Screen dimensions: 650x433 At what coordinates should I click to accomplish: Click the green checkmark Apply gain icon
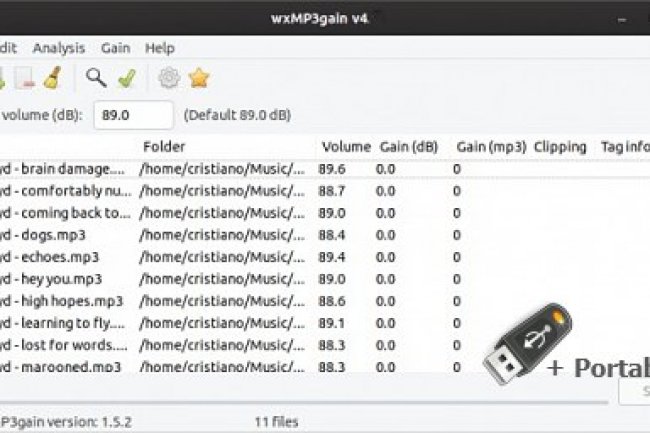[125, 78]
